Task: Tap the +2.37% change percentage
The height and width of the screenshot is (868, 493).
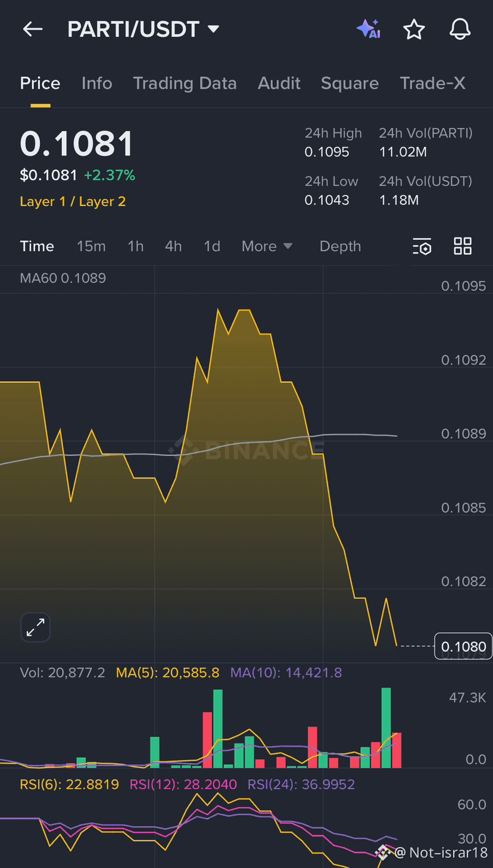Action: [110, 176]
